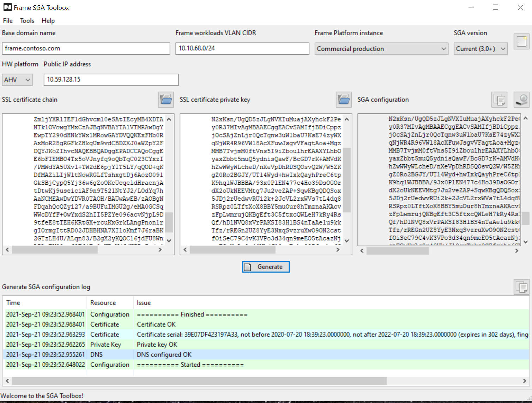Click the Generate button
This screenshot has height=403, width=532.
pyautogui.click(x=266, y=267)
